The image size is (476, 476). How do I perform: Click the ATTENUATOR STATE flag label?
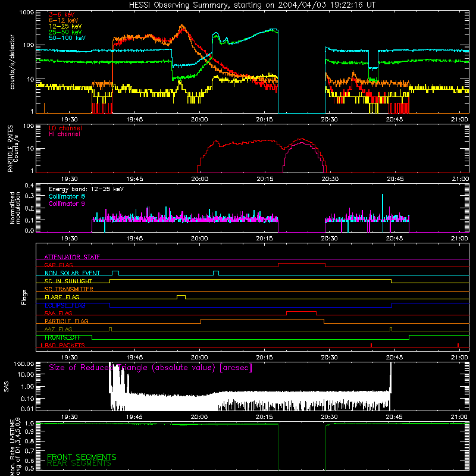(72, 257)
